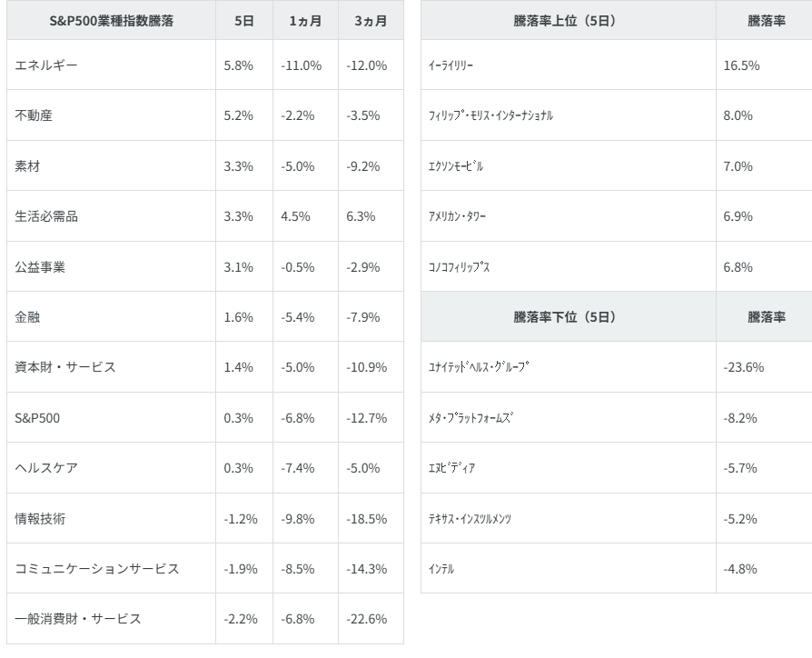Select the 一般消費財・サービス row label
812x658 pixels.
78,619
